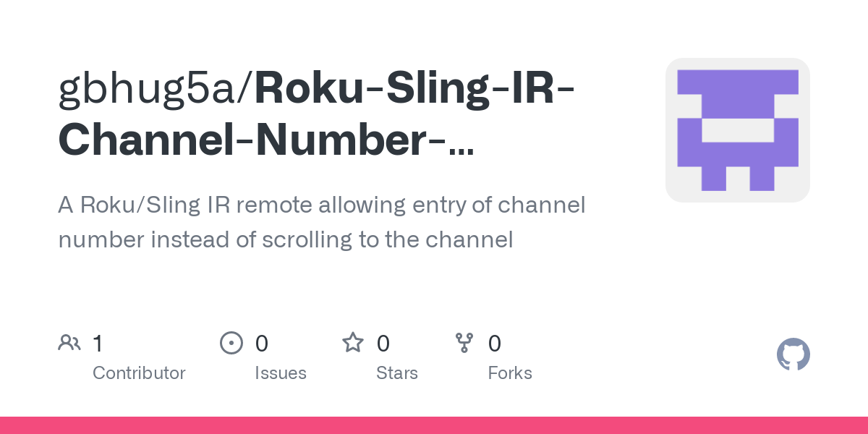Screen dimensions: 868x434
Task: Open the Roku-Sling-IR-Channel-Number repository title
Action: coord(414,89)
